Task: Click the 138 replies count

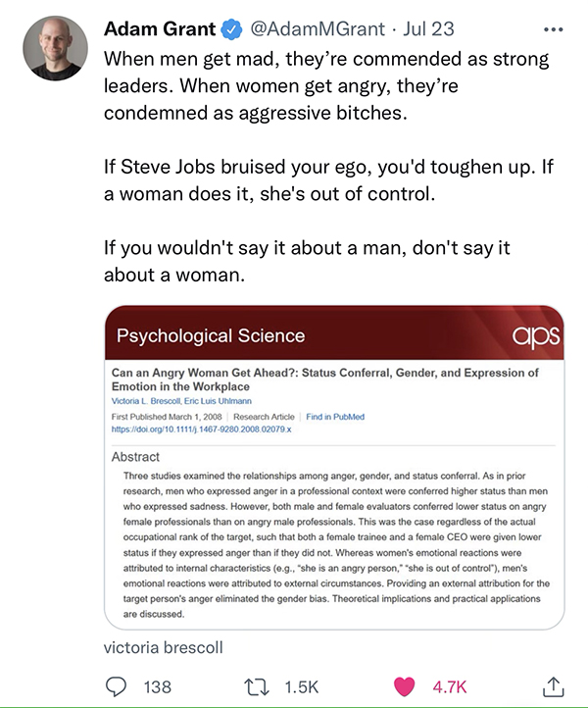Action: coord(157,686)
